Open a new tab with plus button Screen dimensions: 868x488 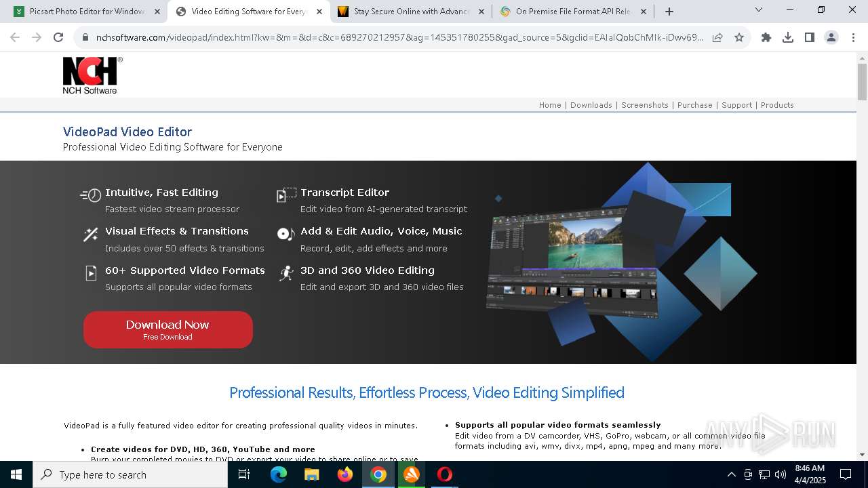click(669, 12)
